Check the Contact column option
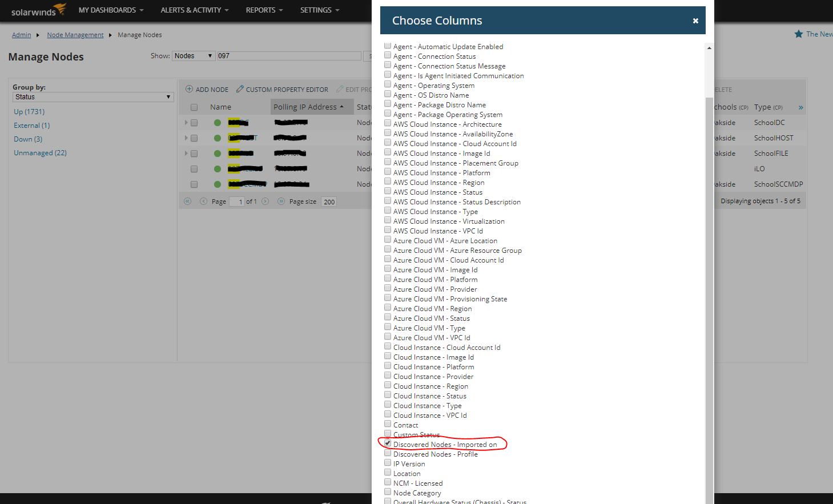The image size is (833, 504). [388, 424]
